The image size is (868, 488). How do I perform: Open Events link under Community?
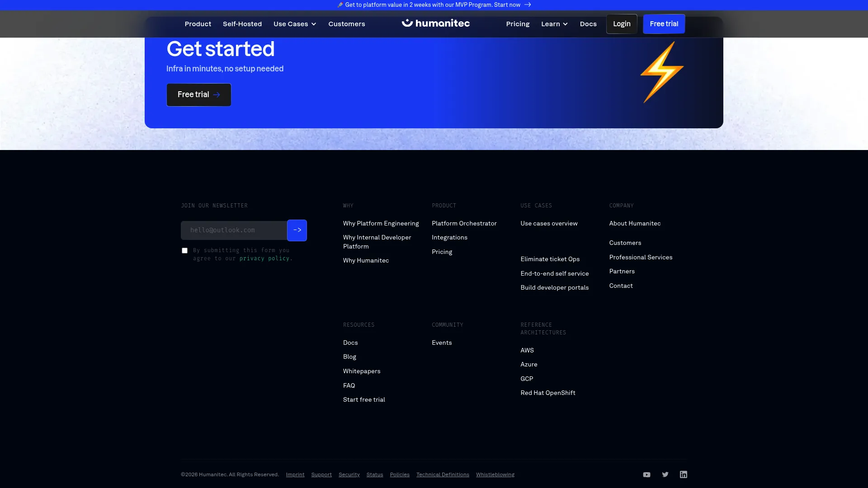[x=442, y=343]
